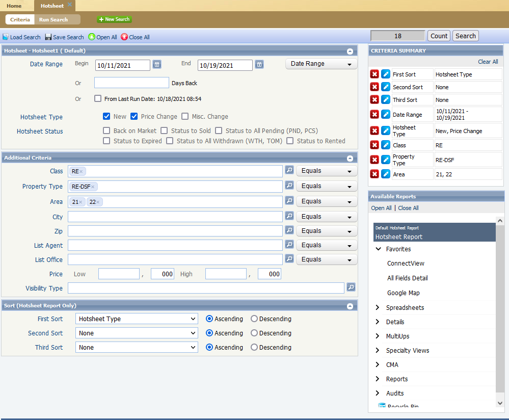Uncheck the New hotsheet type
The width and height of the screenshot is (509, 420).
(x=106, y=116)
